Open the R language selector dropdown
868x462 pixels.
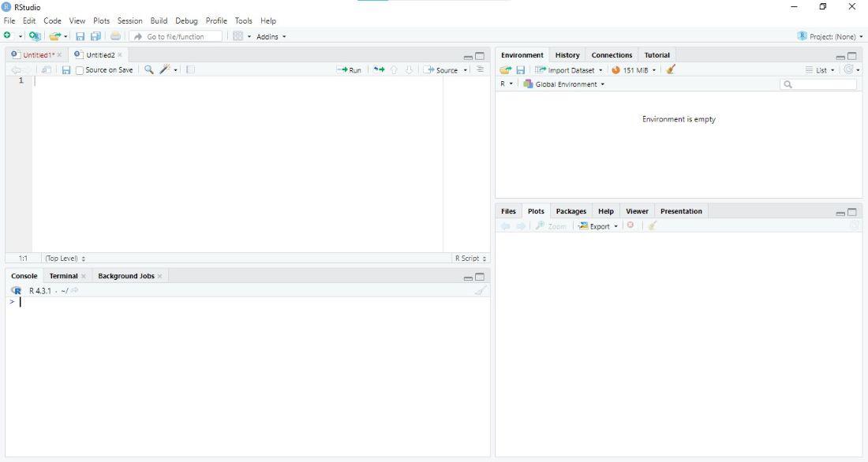[507, 84]
